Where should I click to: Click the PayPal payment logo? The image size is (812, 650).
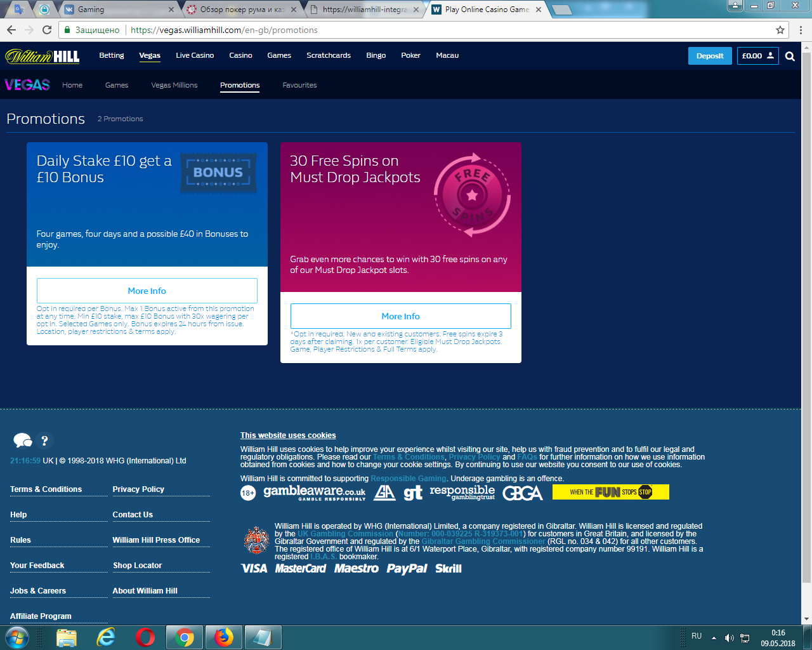[407, 569]
